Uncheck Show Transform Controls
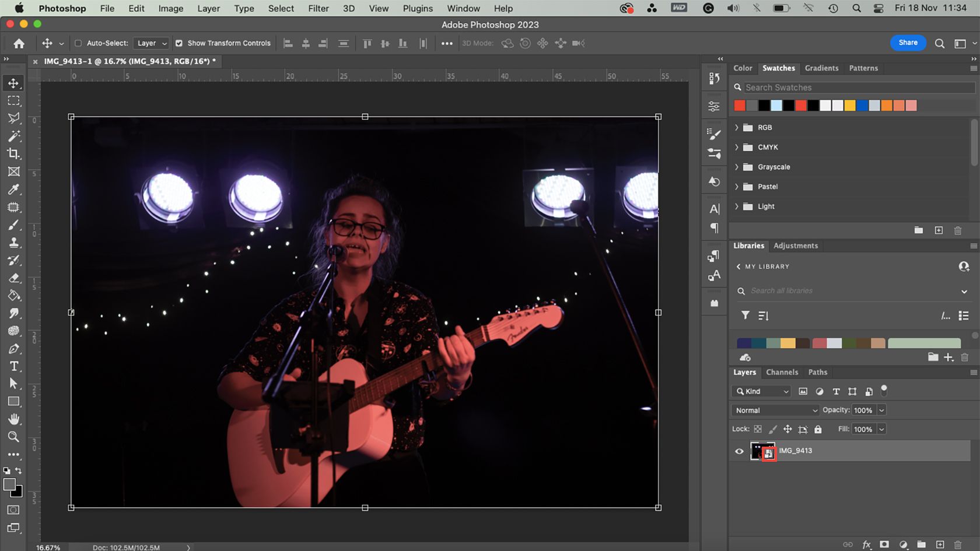Viewport: 980px width, 551px height. click(x=179, y=43)
